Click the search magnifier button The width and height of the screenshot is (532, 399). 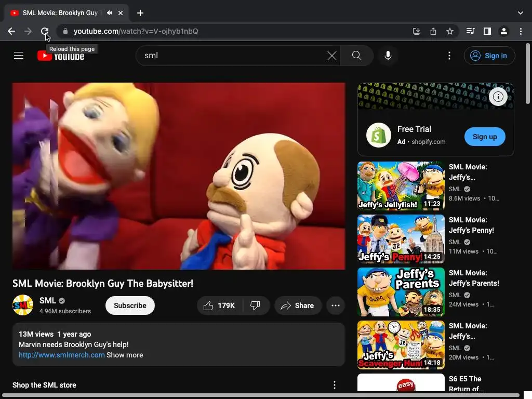(356, 56)
